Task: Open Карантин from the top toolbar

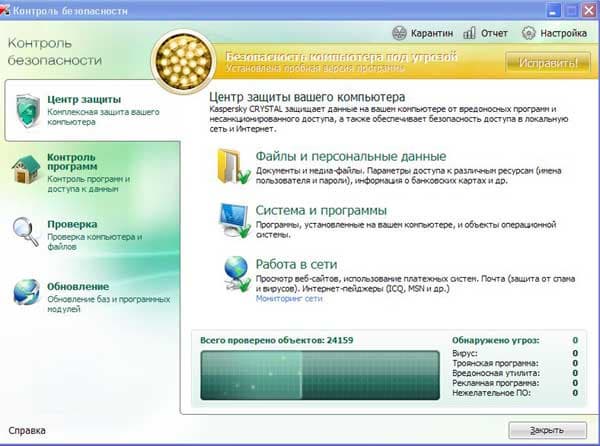Action: tap(422, 33)
